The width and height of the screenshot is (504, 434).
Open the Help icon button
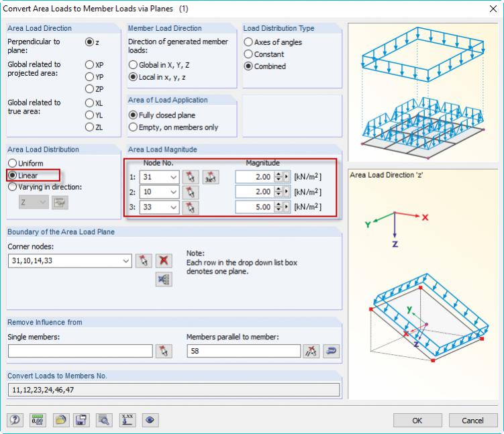pyautogui.click(x=15, y=420)
